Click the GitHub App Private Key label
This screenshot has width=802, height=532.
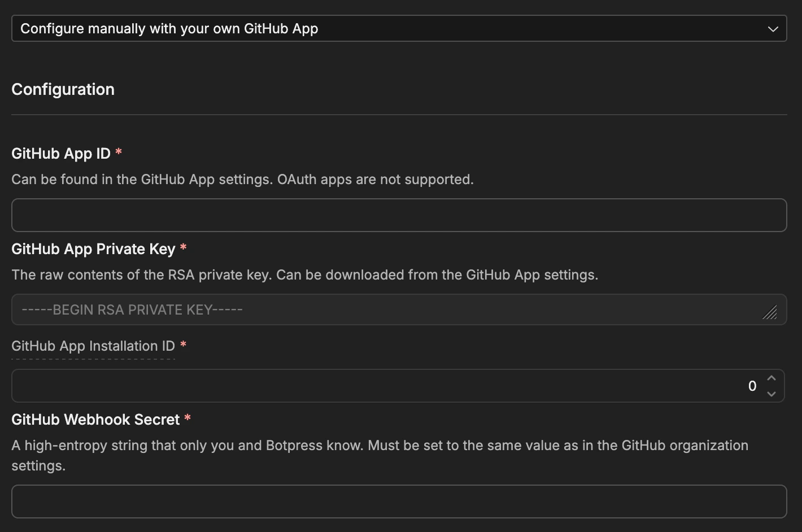[x=93, y=249]
